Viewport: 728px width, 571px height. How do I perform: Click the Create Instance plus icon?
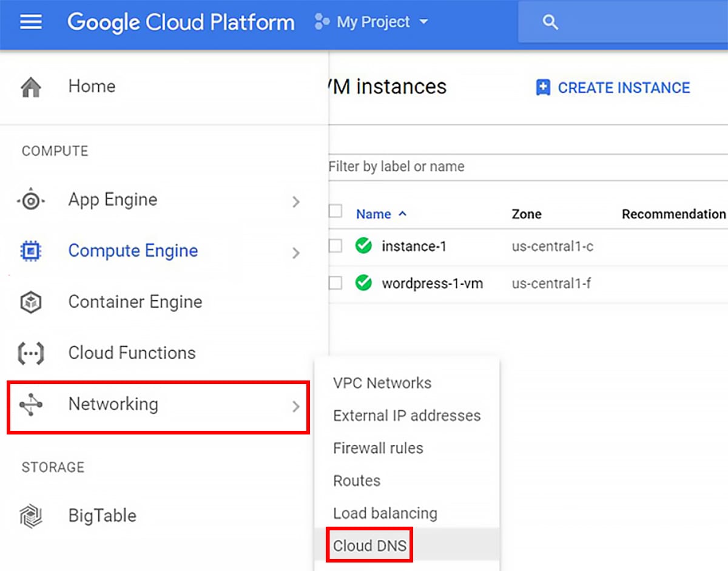543,88
